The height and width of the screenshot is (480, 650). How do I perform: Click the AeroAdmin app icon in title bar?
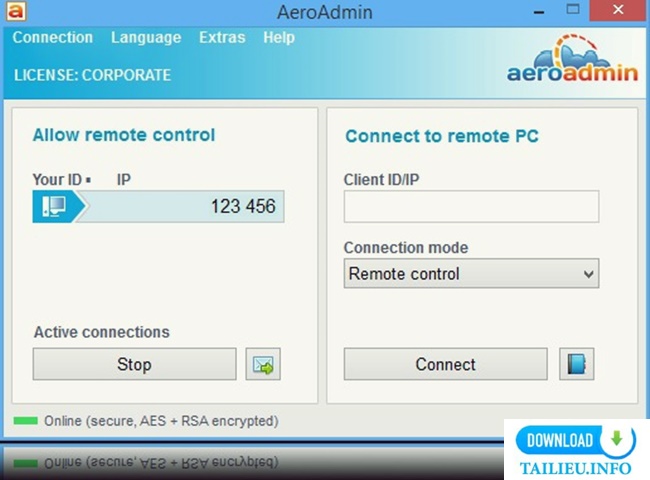pos(16,11)
